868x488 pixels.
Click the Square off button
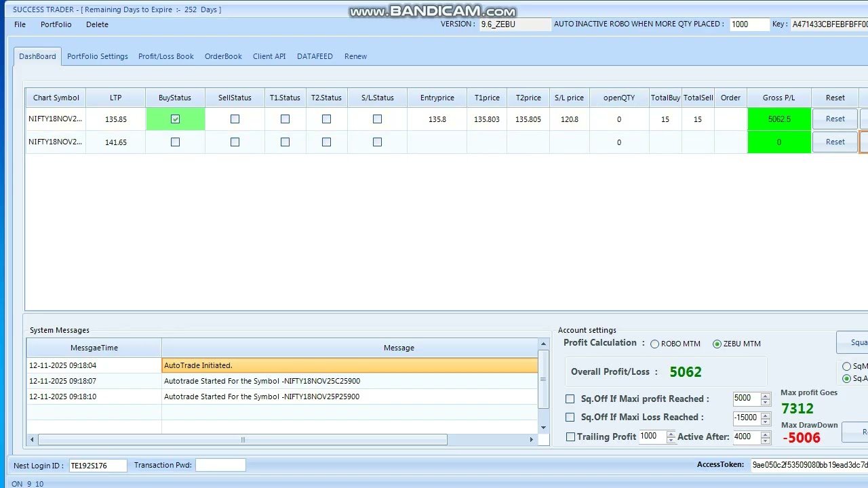(853, 342)
